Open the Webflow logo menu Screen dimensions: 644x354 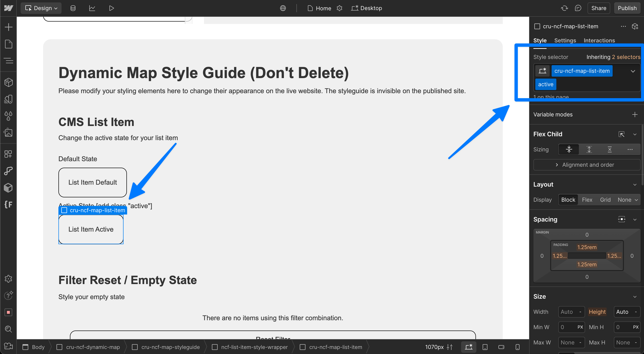9,8
